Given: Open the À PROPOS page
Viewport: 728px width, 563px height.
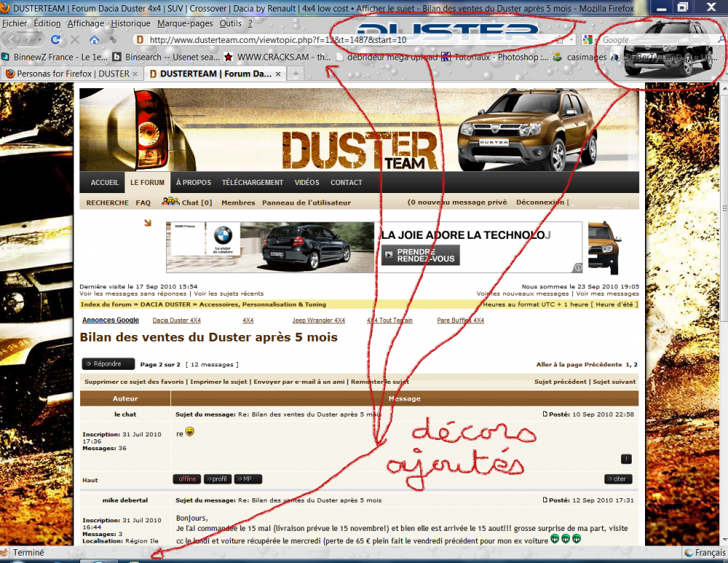Looking at the screenshot, I should 194,183.
